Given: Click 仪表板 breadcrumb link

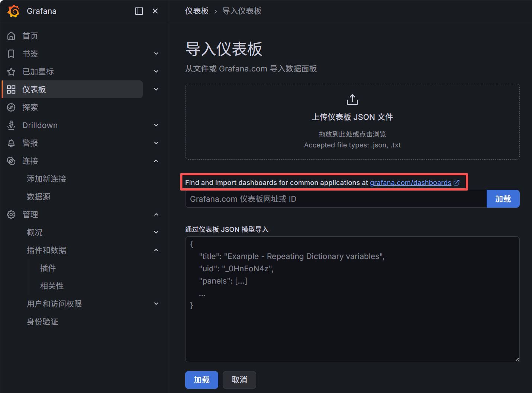Looking at the screenshot, I should (x=197, y=11).
